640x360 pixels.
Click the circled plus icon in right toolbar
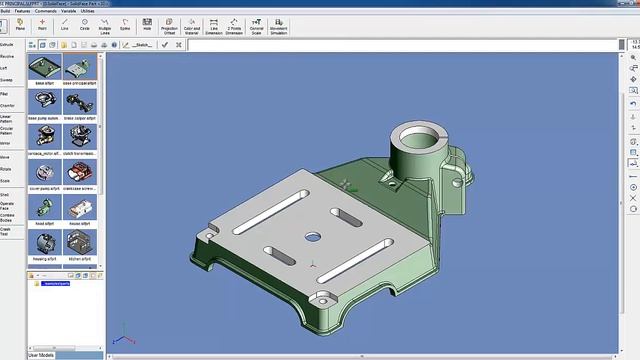[633, 187]
